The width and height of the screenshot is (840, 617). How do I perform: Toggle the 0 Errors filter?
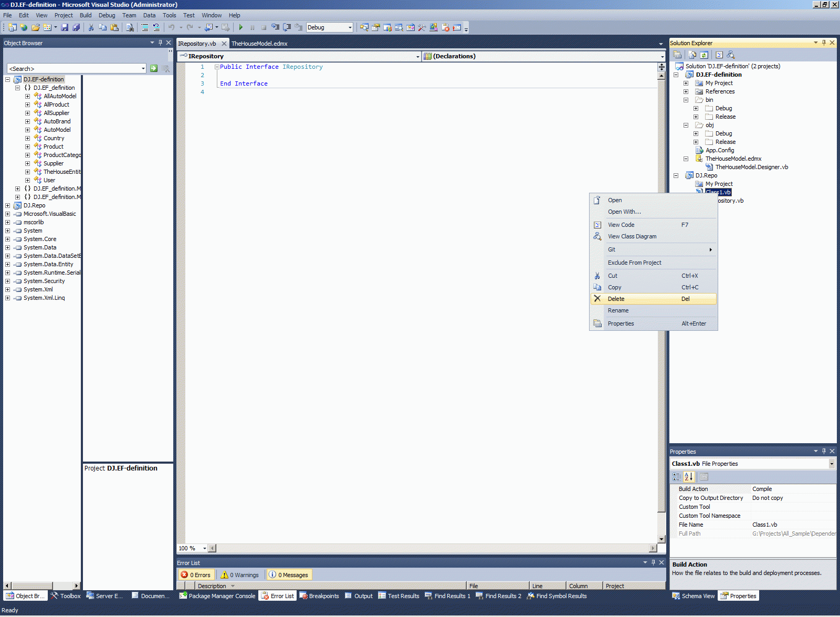[195, 575]
